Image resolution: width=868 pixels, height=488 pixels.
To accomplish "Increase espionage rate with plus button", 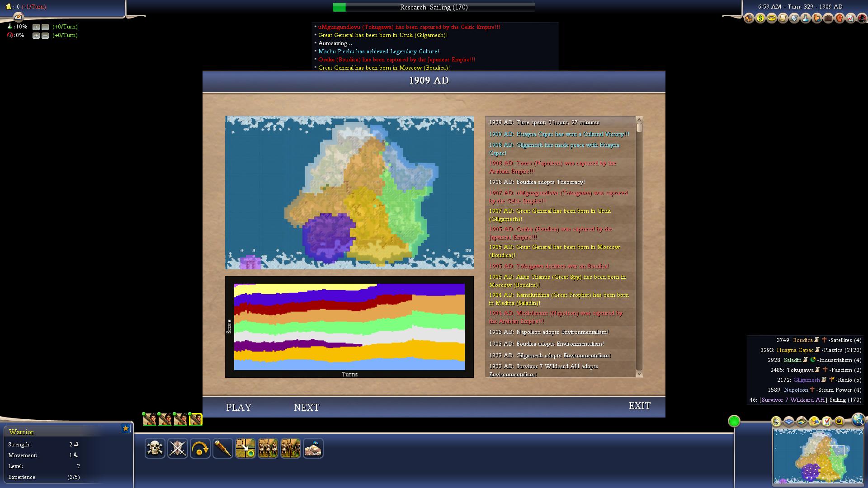I will click(36, 36).
